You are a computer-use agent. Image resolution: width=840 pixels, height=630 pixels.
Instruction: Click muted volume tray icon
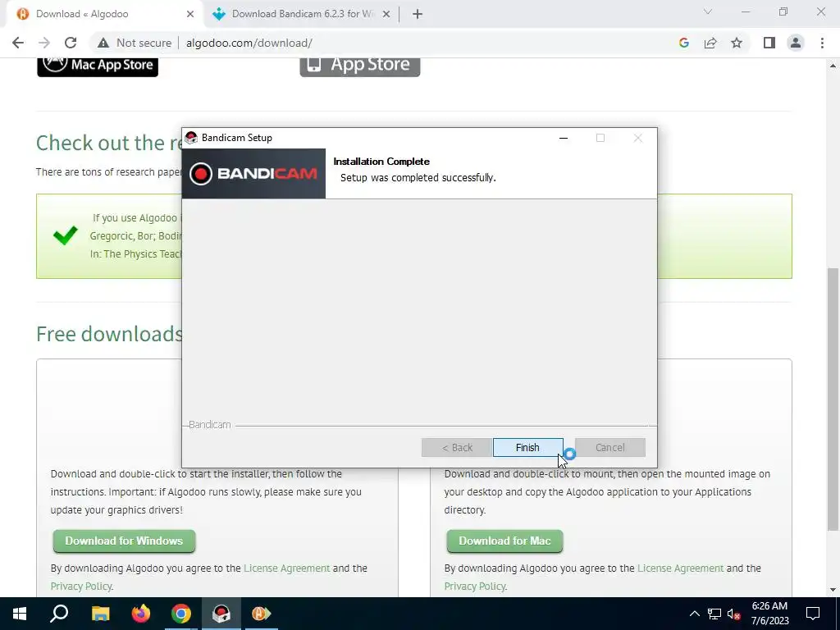(x=733, y=614)
